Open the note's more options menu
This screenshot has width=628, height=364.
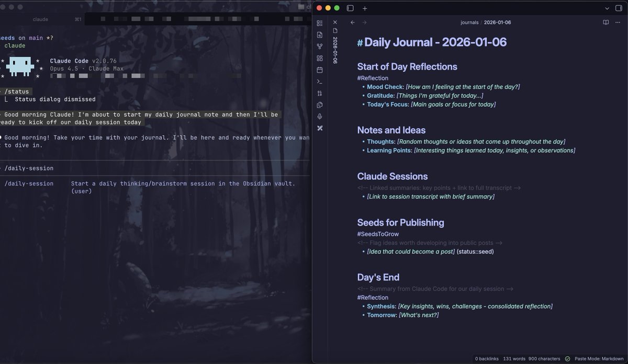pos(619,22)
